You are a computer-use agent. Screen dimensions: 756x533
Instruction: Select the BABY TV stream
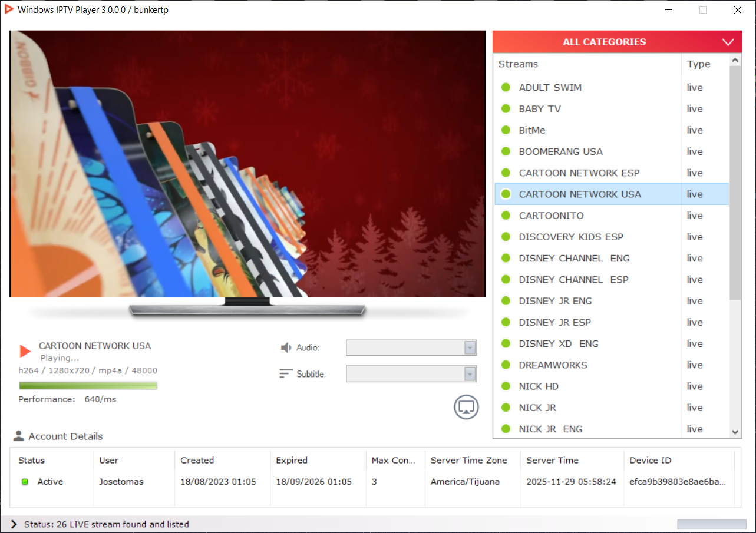pos(540,109)
